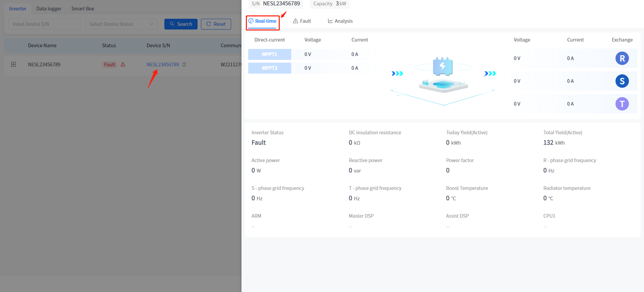Expand the NESL23456789 device row
This screenshot has width=644, height=292.
[13, 64]
